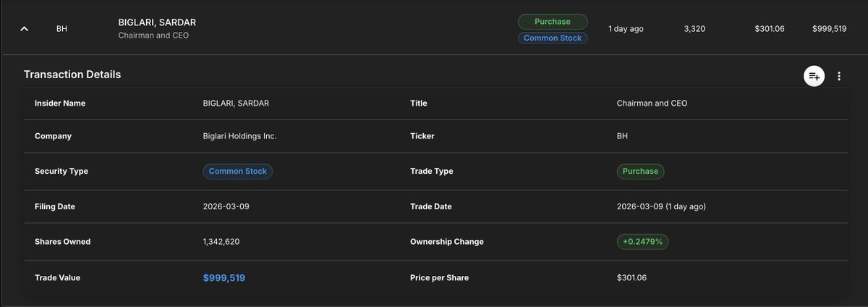Collapse the BH transaction row chevron
This screenshot has width=868, height=307.
(x=24, y=29)
